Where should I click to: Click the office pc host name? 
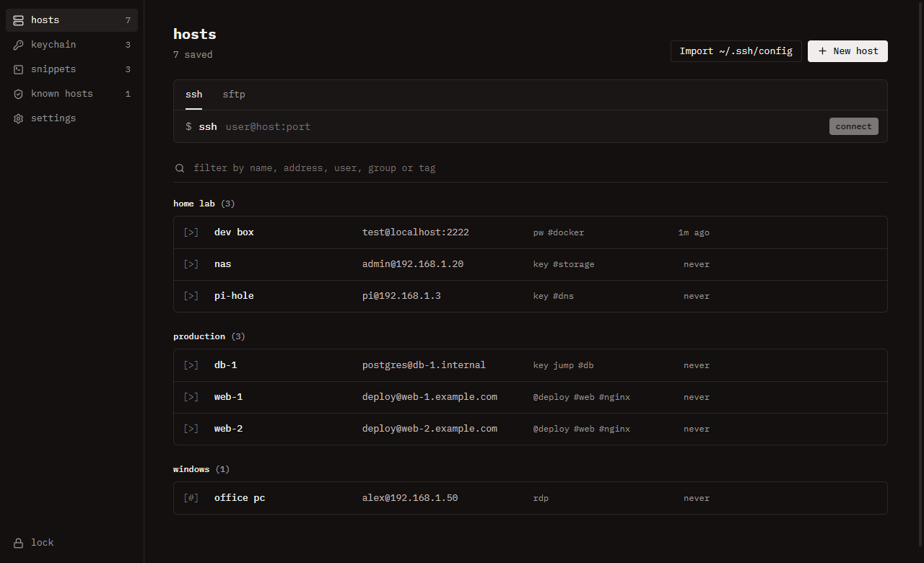click(x=240, y=498)
